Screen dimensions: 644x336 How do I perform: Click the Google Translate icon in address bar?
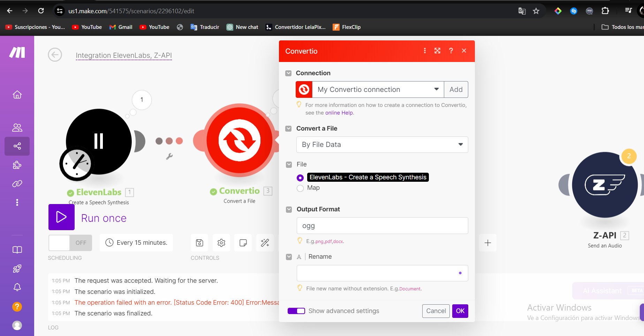[x=522, y=11]
